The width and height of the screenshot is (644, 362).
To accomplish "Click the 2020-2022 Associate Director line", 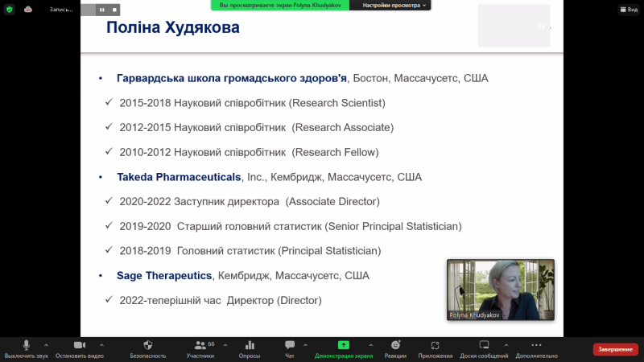I will click(250, 202).
